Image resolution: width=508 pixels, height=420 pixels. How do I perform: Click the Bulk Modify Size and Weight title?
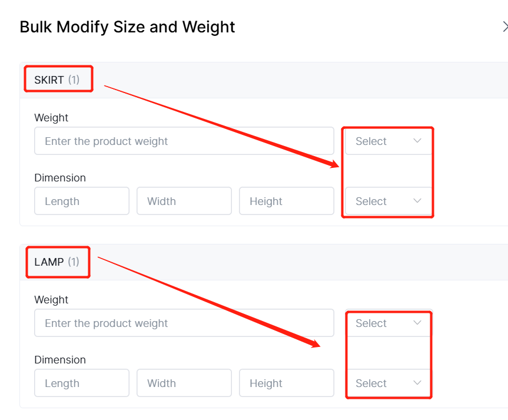127,27
